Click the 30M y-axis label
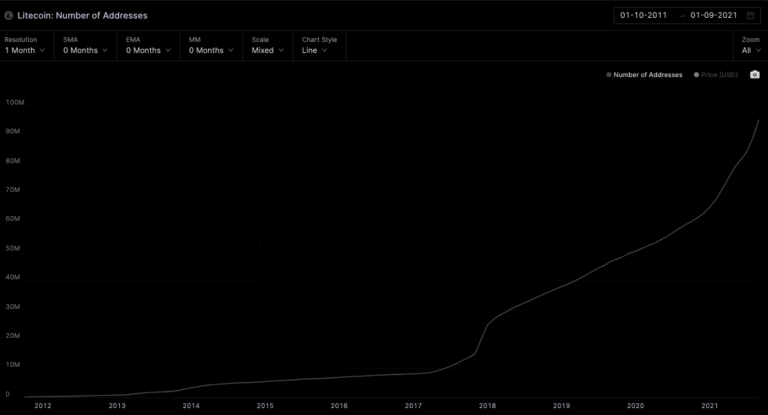This screenshot has height=415, width=768. (13, 307)
